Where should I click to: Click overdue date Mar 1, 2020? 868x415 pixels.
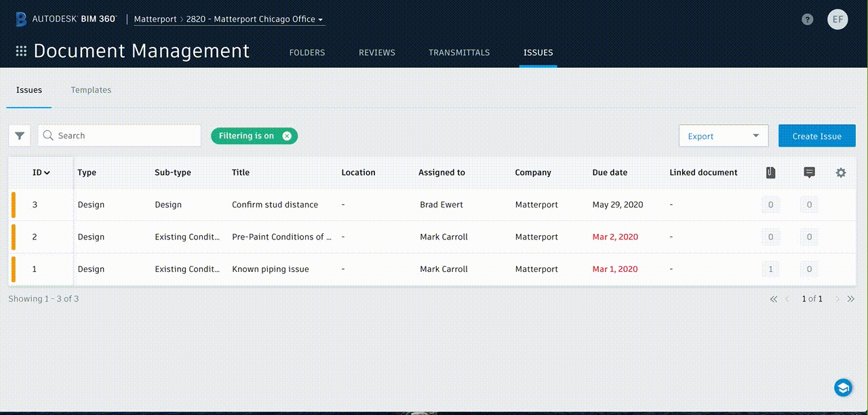point(615,269)
